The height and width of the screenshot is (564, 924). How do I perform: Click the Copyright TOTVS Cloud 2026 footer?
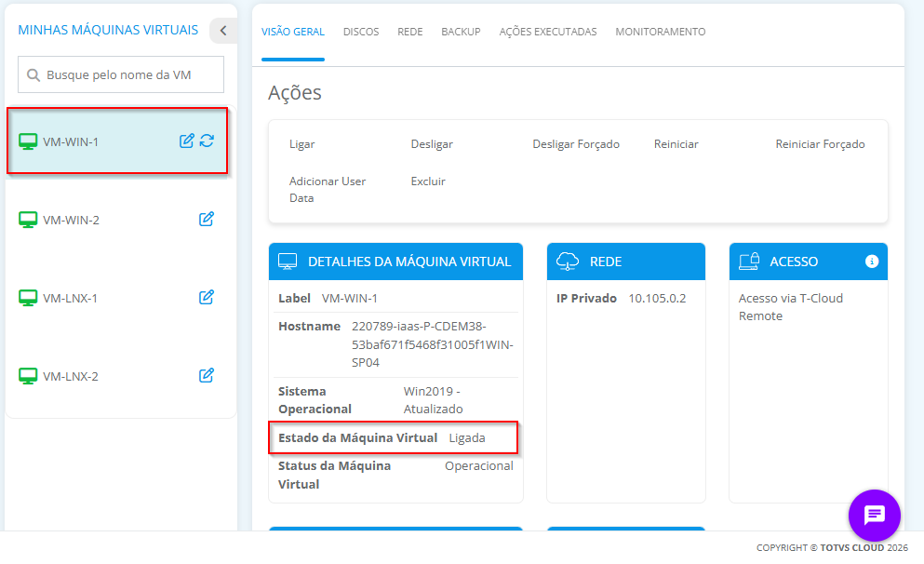(x=832, y=547)
